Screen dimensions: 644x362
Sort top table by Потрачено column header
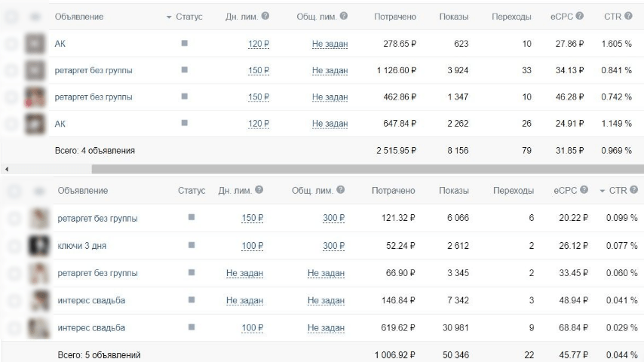395,17
